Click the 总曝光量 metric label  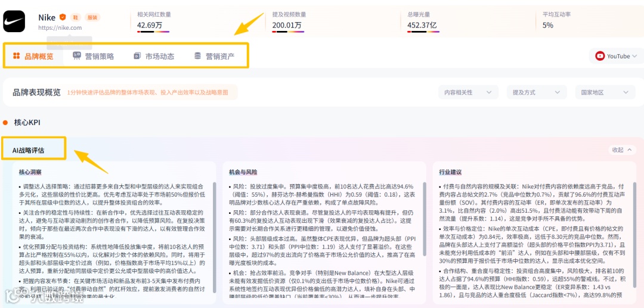coord(419,14)
